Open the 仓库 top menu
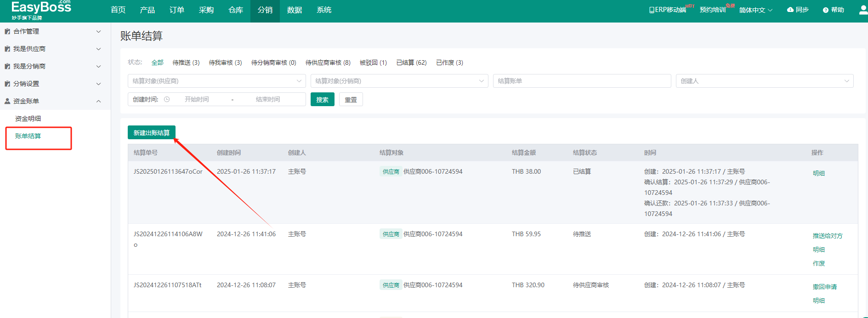Screen dimensions: 868x318 point(235,10)
